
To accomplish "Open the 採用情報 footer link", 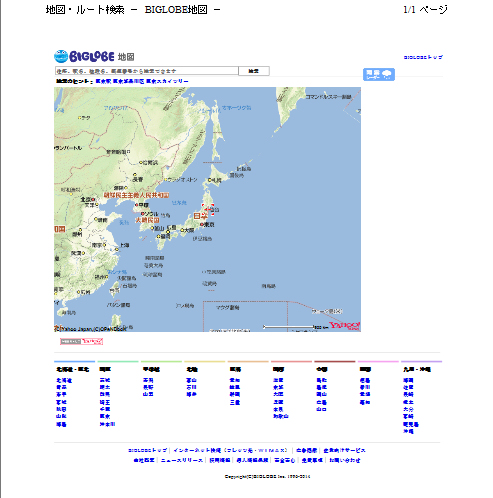I will coord(220,460).
